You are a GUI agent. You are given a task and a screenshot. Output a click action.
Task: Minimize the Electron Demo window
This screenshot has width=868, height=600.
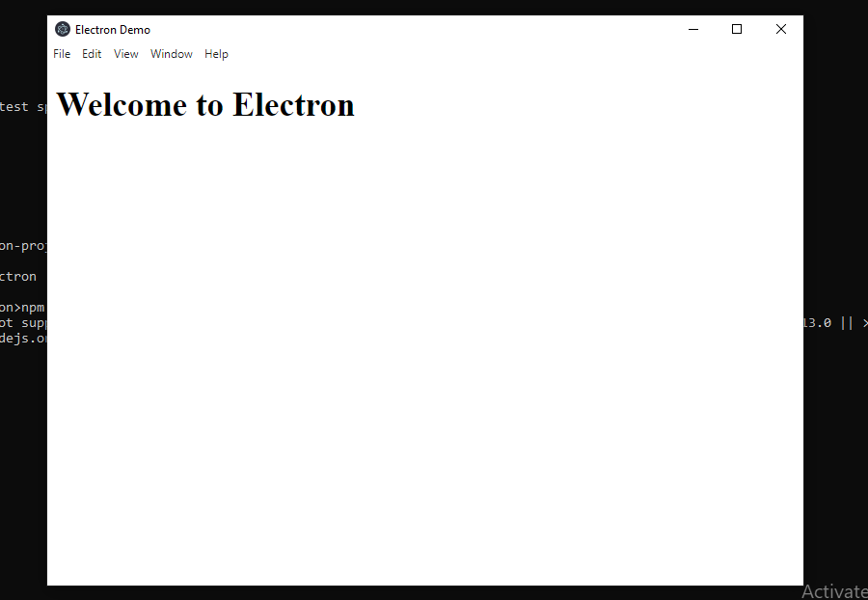[x=693, y=29]
